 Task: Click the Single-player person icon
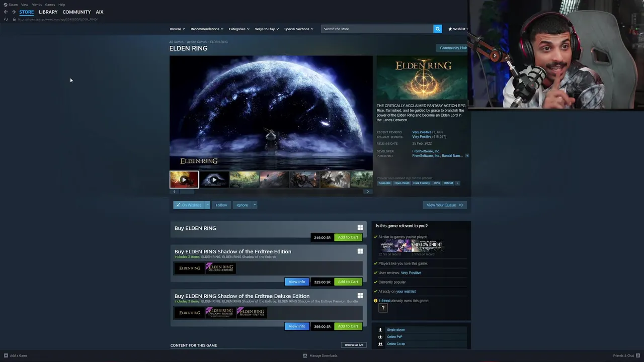pos(380,330)
